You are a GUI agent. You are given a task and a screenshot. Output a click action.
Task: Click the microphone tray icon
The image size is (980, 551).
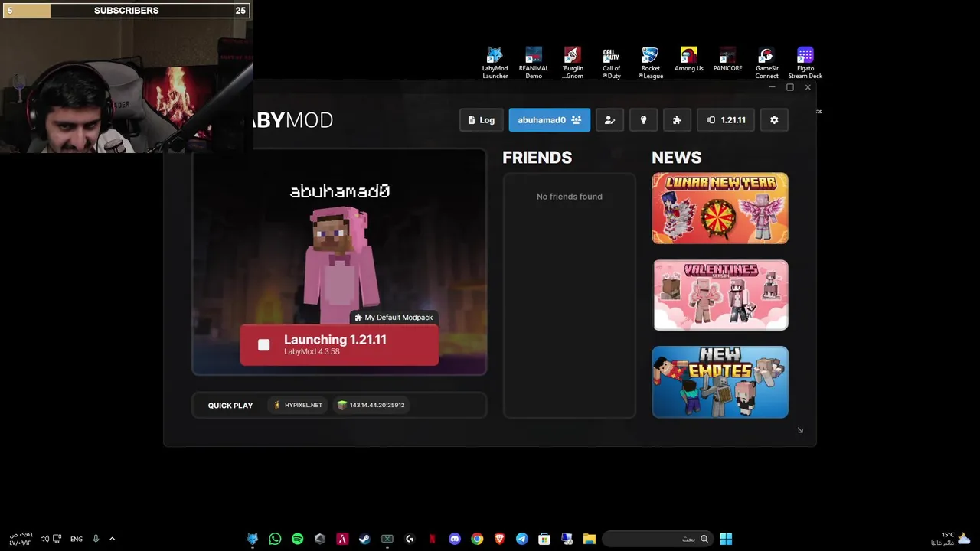(x=96, y=539)
